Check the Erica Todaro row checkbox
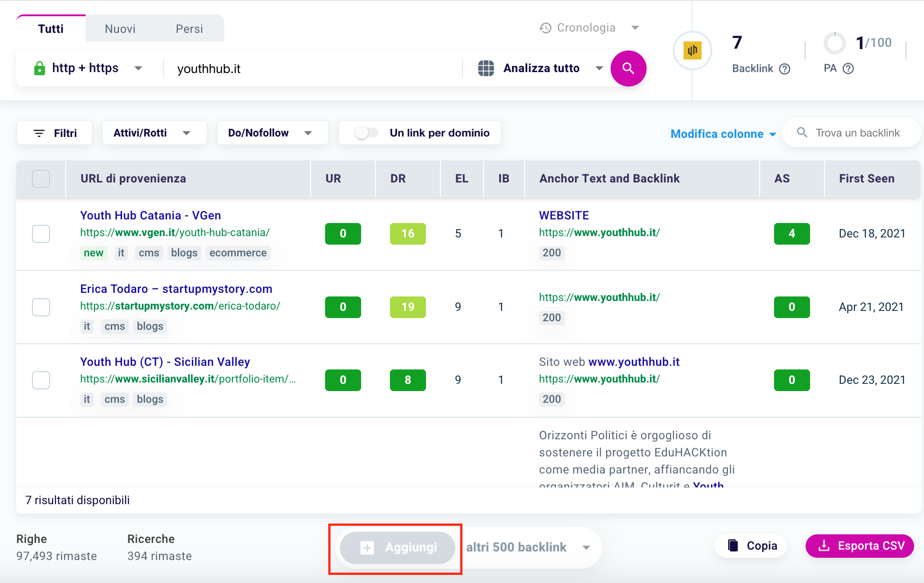 (41, 307)
